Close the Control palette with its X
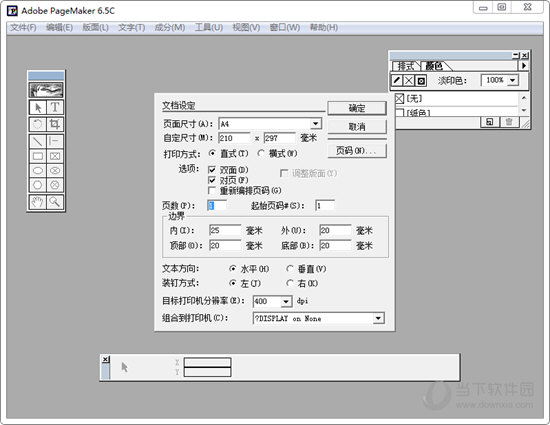Screen dimensions: 550x425 (x=105, y=359)
